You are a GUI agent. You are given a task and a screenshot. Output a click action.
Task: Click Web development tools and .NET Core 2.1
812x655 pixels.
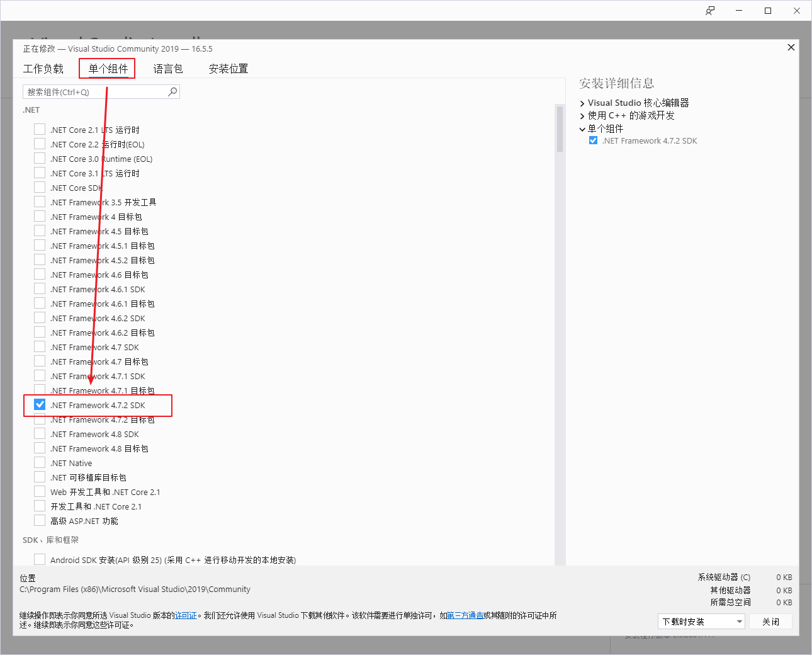105,492
